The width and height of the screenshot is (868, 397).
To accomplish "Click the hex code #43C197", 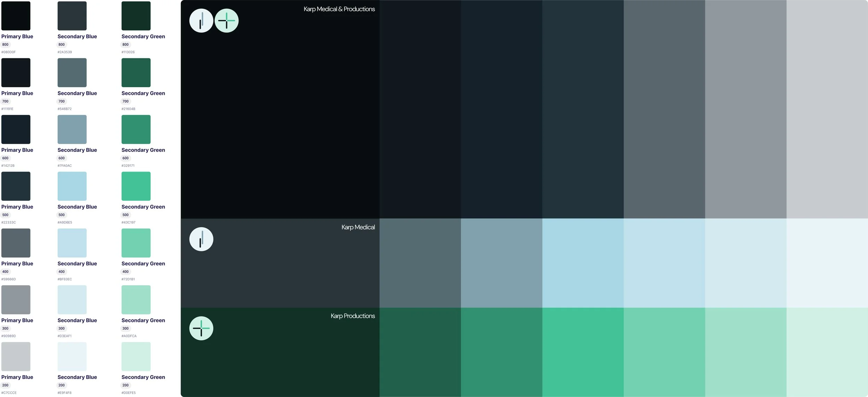I will [x=128, y=222].
